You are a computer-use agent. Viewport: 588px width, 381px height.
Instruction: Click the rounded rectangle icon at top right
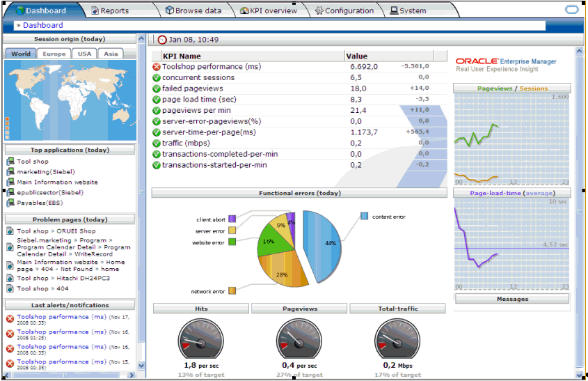(572, 10)
